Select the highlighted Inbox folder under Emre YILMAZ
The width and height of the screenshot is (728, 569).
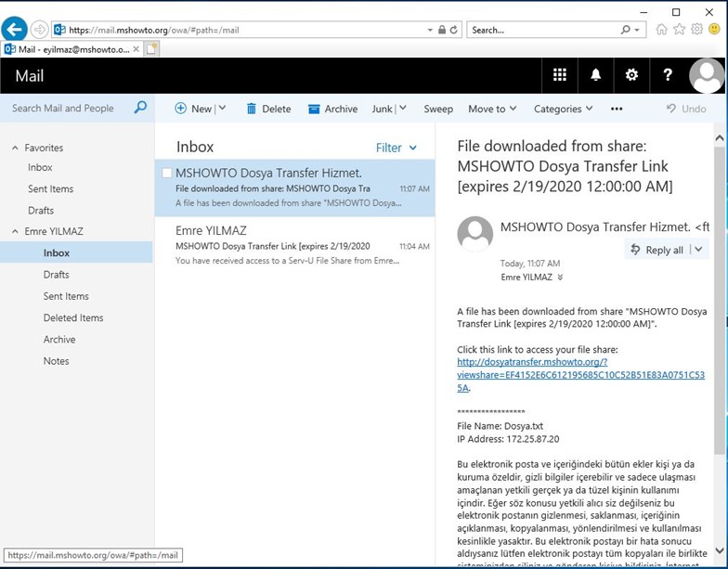coord(76,252)
